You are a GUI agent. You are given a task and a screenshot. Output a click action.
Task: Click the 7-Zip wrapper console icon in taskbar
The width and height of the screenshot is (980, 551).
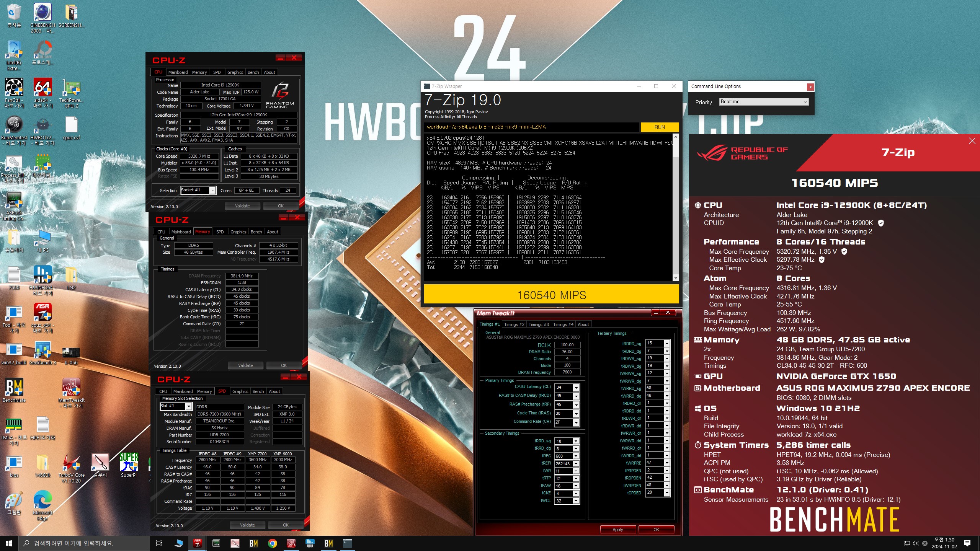[347, 543]
